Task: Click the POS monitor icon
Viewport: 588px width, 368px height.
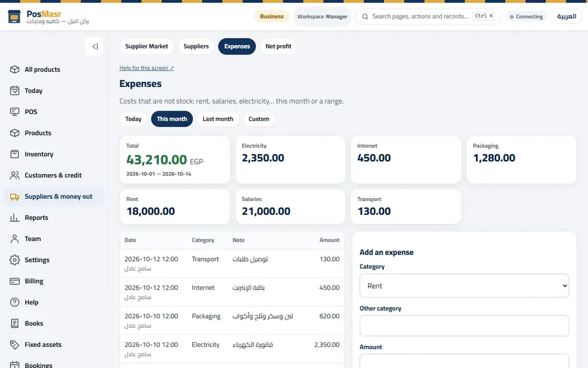Action: coord(15,112)
